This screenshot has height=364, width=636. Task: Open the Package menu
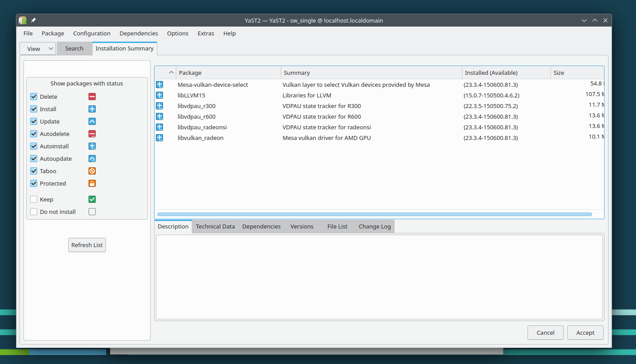pyautogui.click(x=53, y=33)
